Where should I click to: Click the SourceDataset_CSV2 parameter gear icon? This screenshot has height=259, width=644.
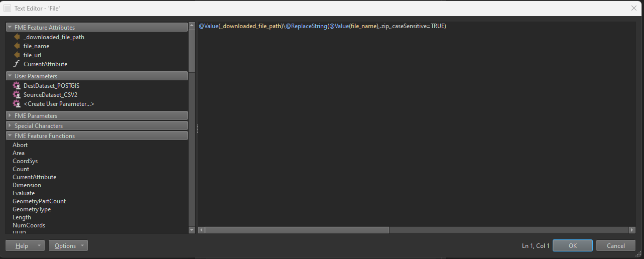[x=17, y=95]
